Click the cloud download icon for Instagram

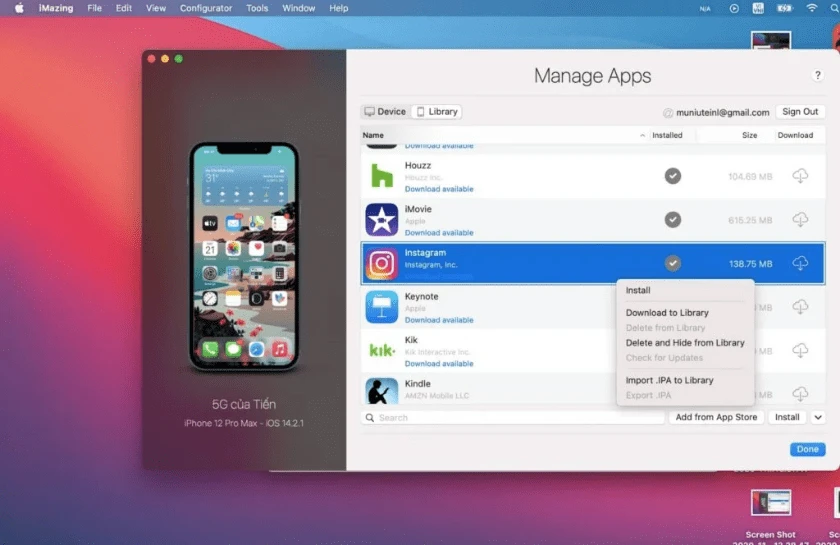coord(800,263)
